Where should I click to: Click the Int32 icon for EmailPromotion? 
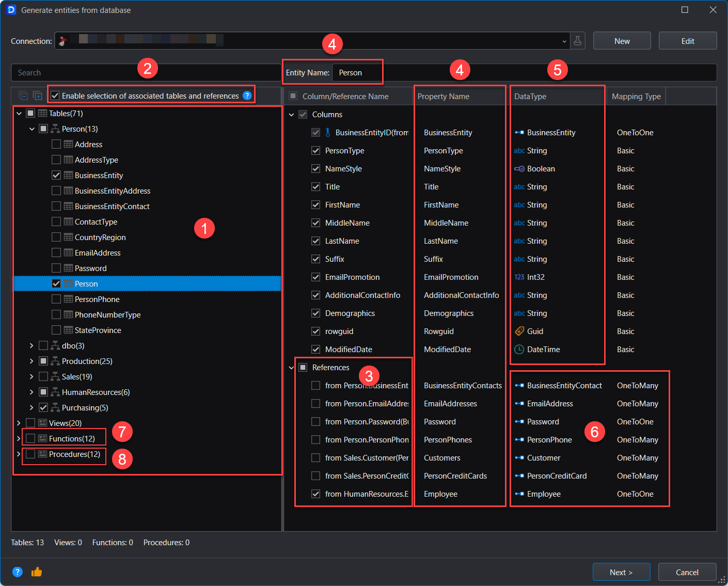coord(519,277)
